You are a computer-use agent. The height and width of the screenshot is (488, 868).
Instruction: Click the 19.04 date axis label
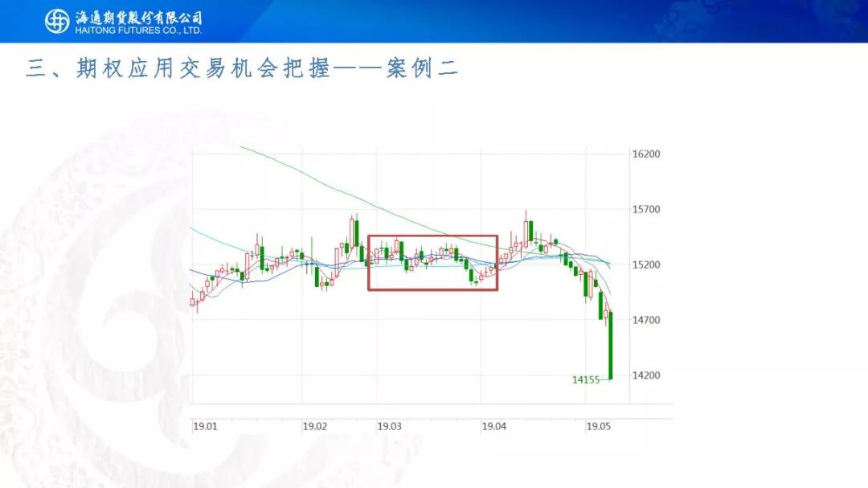tap(493, 427)
